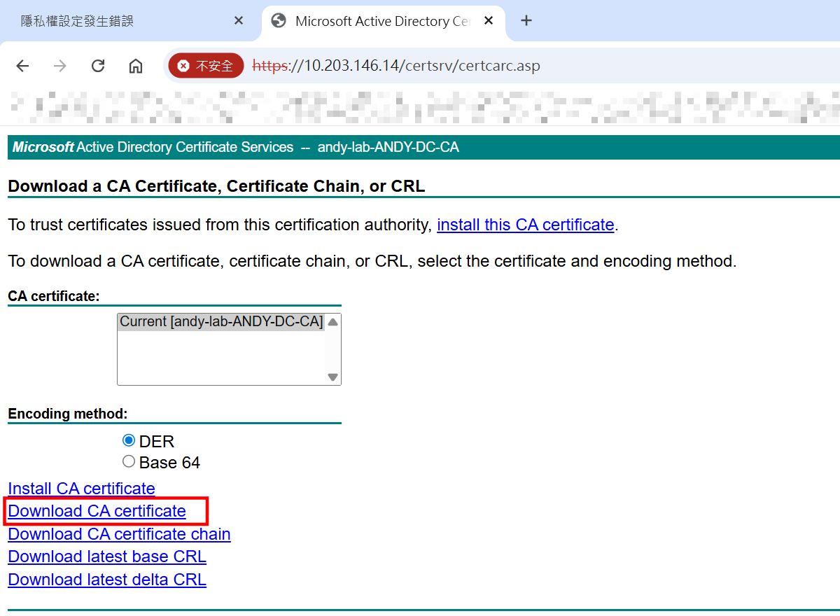Viewport: 840px width, 616px height.
Task: Switch to Microsoft Active Directory tab
Action: tap(378, 21)
